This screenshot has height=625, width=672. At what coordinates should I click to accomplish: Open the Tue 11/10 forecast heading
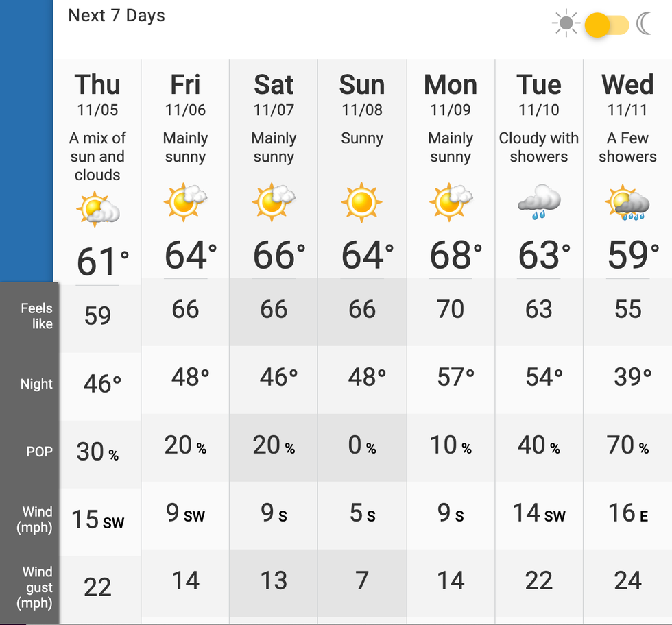click(x=539, y=93)
